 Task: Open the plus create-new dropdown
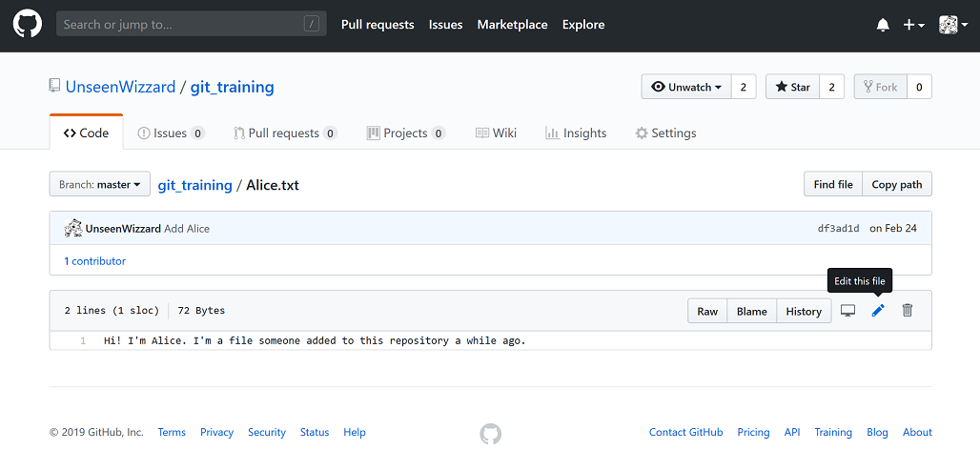pos(913,25)
